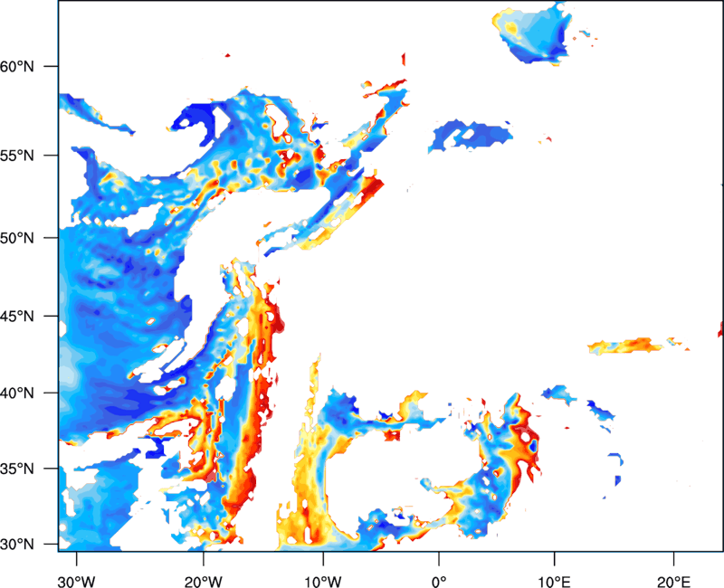
Task: Click the 30°W longitude label
Action: pyautogui.click(x=76, y=582)
